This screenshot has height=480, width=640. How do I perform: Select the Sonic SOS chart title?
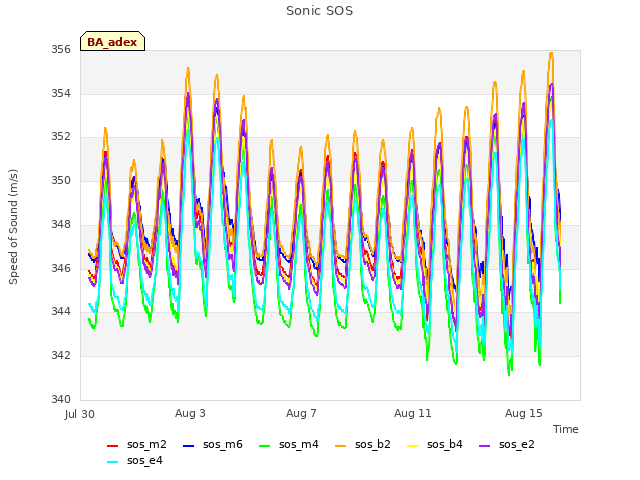pos(319,11)
